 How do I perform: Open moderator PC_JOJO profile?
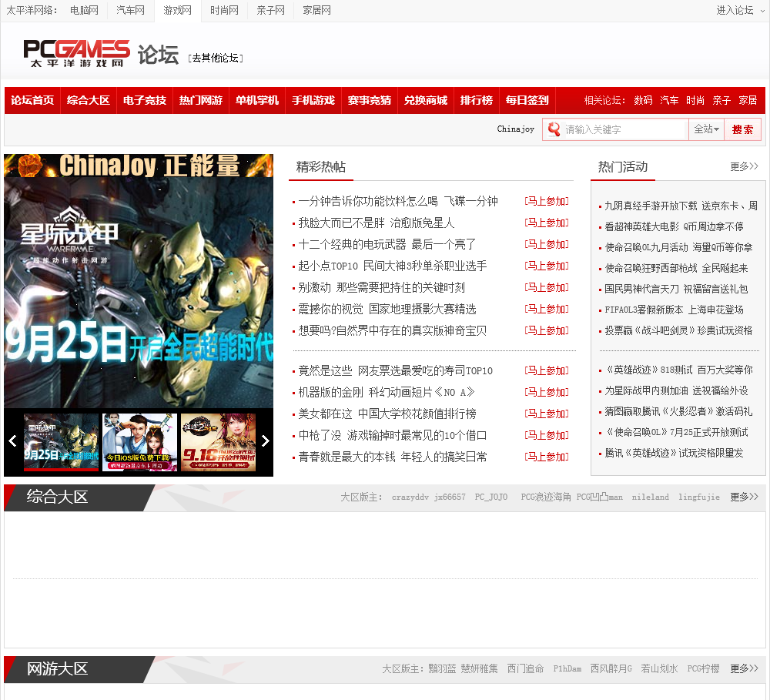coord(491,497)
